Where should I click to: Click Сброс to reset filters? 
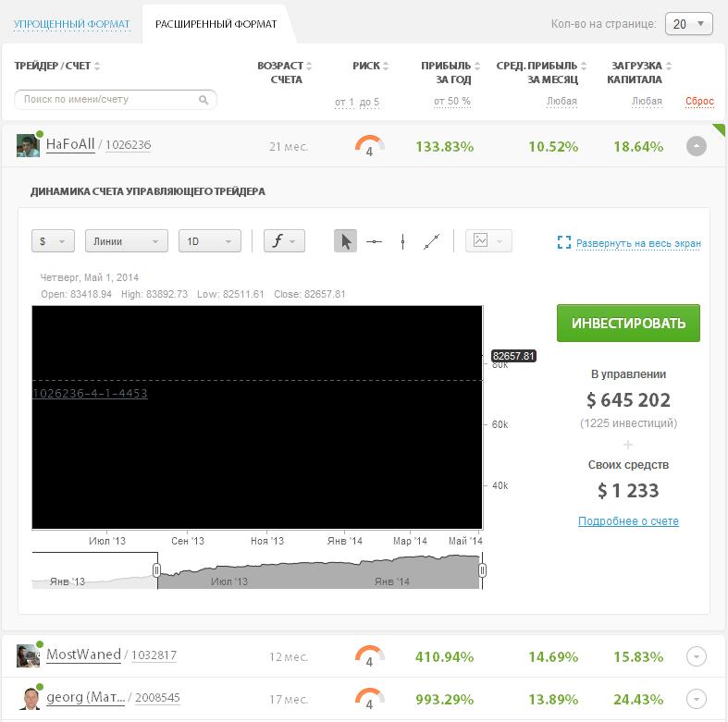pyautogui.click(x=699, y=101)
